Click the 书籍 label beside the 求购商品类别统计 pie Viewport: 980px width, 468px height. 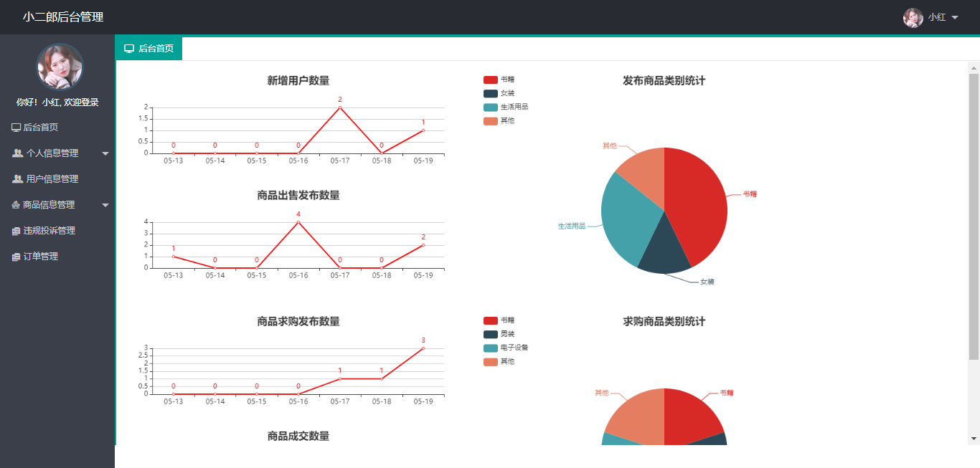click(726, 393)
